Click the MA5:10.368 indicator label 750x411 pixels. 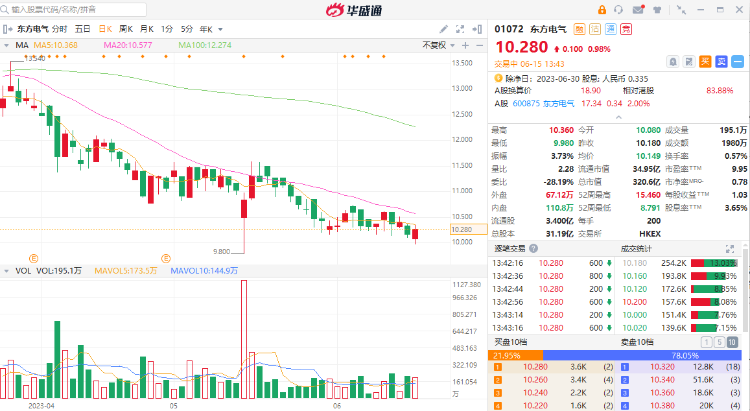[x=55, y=45]
